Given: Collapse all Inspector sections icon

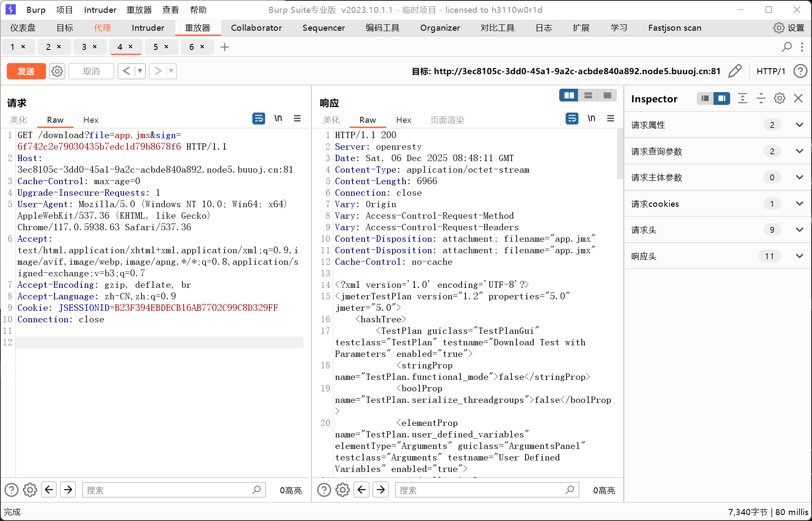Looking at the screenshot, I should tap(761, 98).
